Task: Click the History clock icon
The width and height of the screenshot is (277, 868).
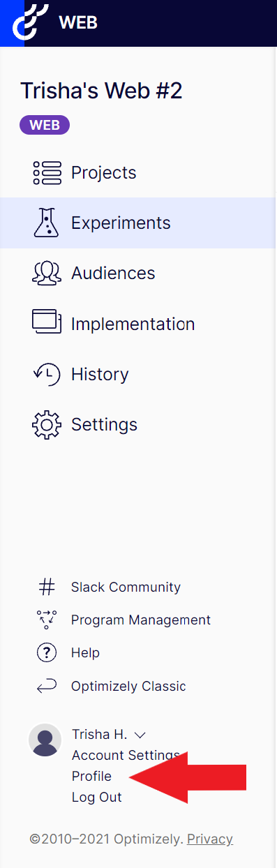Action: [47, 374]
